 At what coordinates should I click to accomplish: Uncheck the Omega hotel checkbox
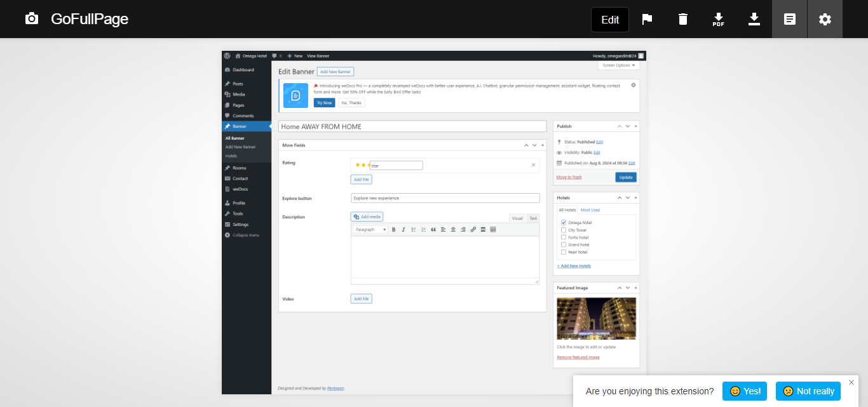click(564, 223)
